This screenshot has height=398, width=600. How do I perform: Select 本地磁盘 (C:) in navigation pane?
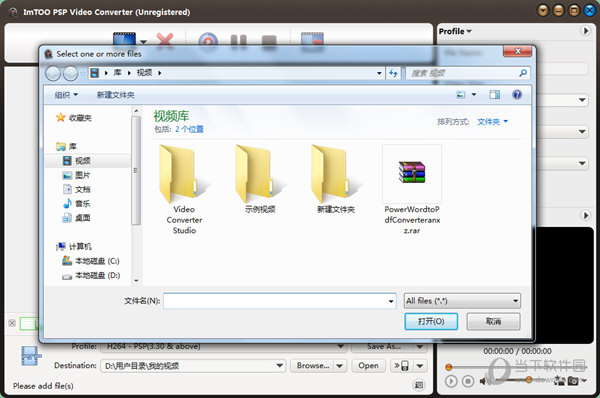[91, 261]
